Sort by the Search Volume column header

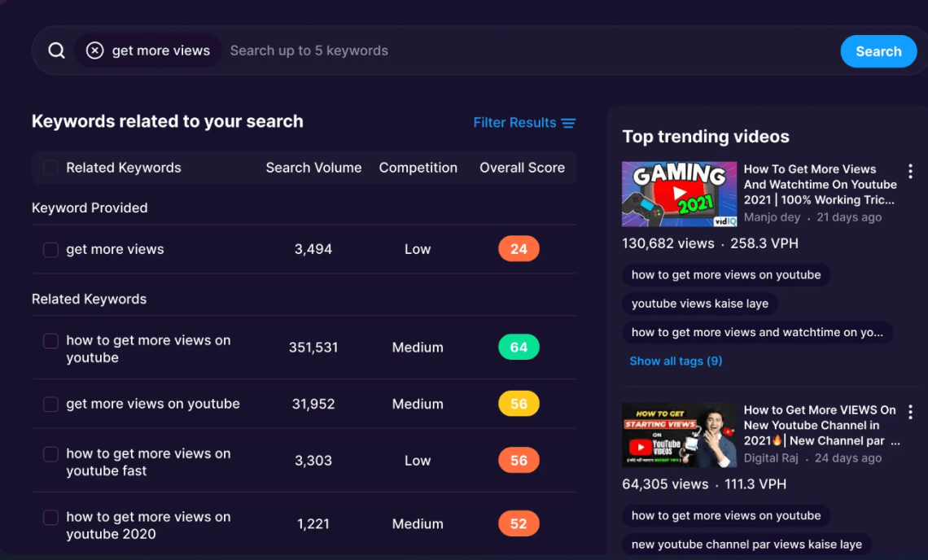[313, 168]
